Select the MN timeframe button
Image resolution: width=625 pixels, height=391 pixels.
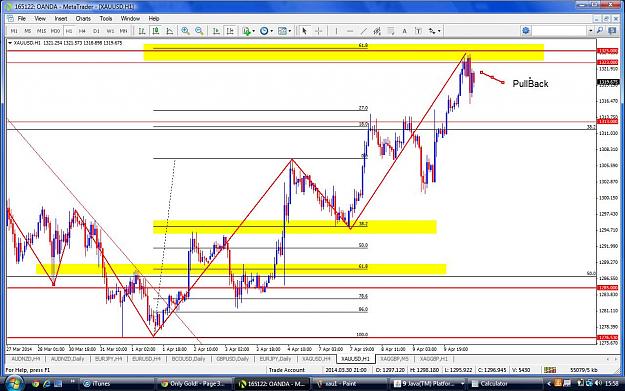tap(124, 31)
